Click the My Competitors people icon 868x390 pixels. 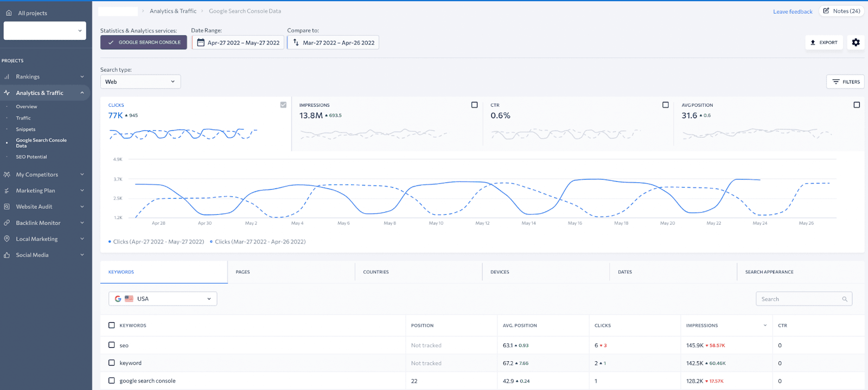[x=7, y=175]
